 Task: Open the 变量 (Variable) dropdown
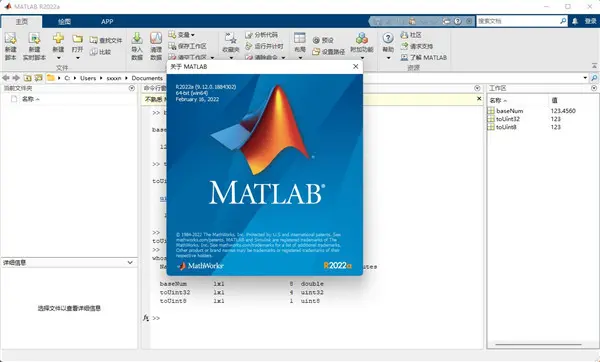click(x=182, y=35)
